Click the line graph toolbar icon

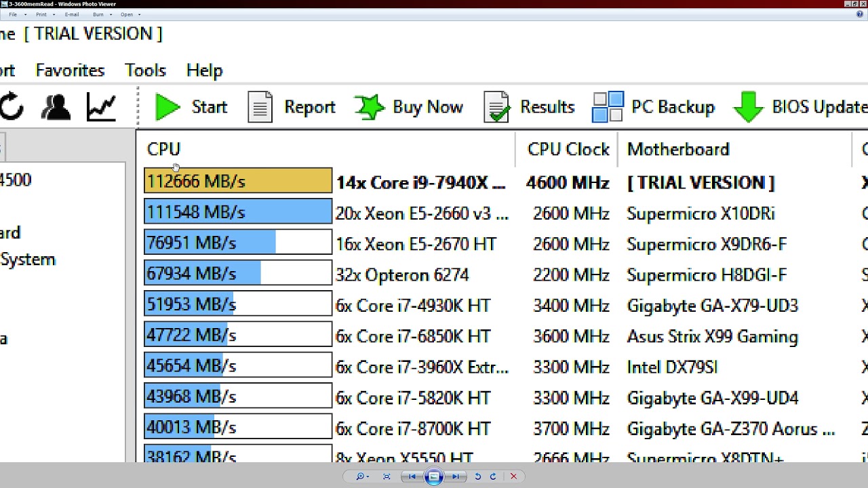click(x=101, y=107)
